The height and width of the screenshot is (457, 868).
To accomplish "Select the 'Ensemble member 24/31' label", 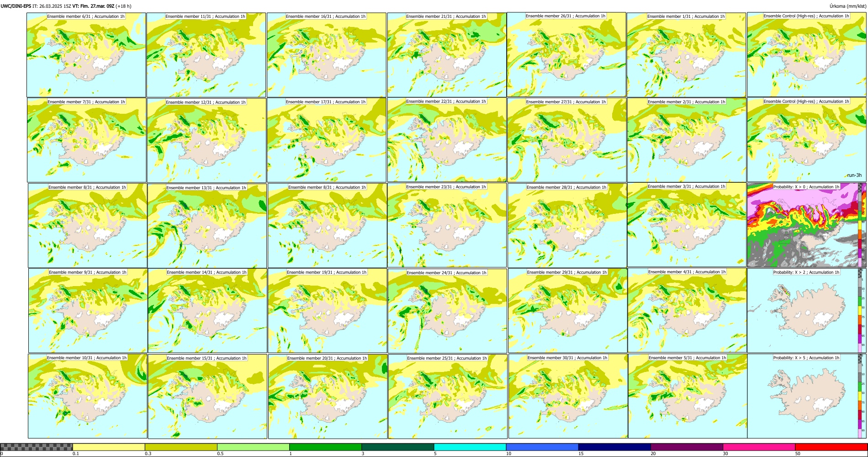I will [x=447, y=273].
